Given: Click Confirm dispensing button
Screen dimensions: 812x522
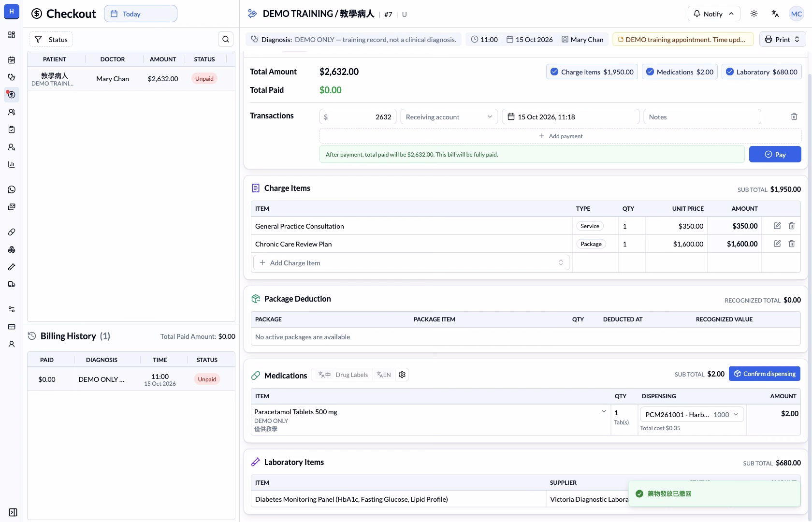Looking at the screenshot, I should (x=764, y=374).
